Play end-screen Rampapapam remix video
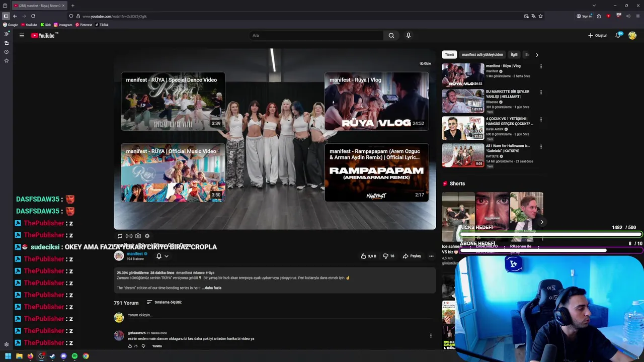 click(x=376, y=172)
